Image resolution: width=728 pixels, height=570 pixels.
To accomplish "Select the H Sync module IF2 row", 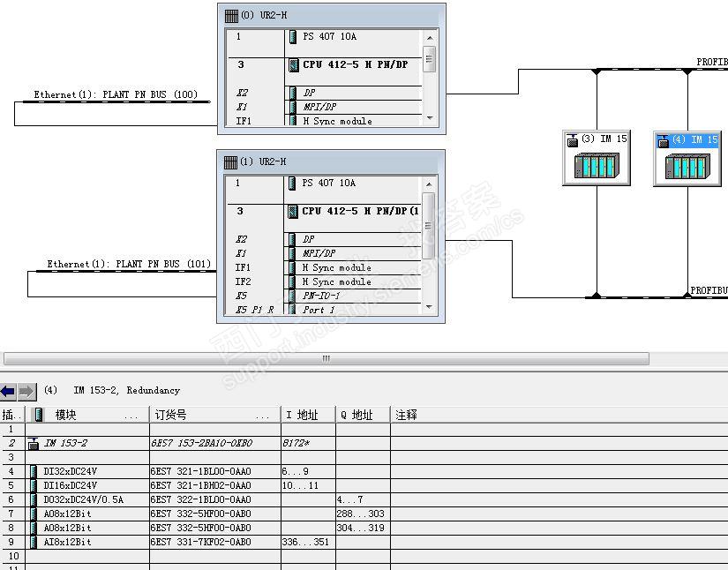I will click(324, 281).
